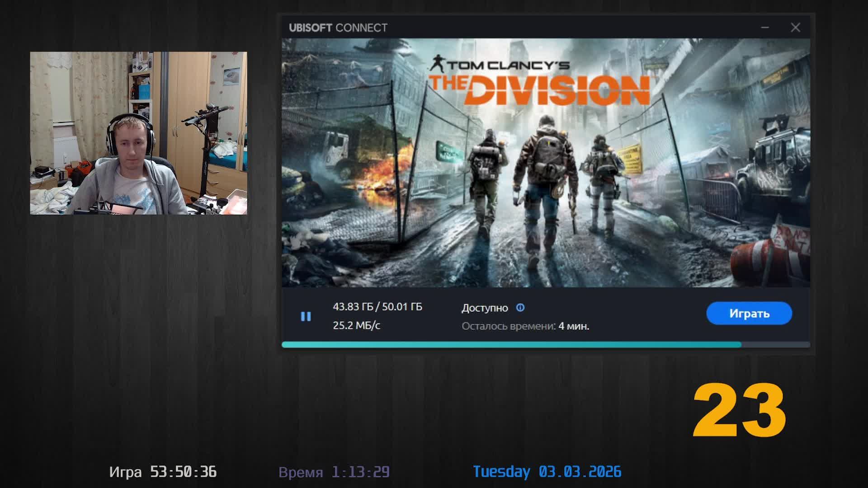Click The Division cover artwork
The height and width of the screenshot is (488, 868).
coord(546,163)
